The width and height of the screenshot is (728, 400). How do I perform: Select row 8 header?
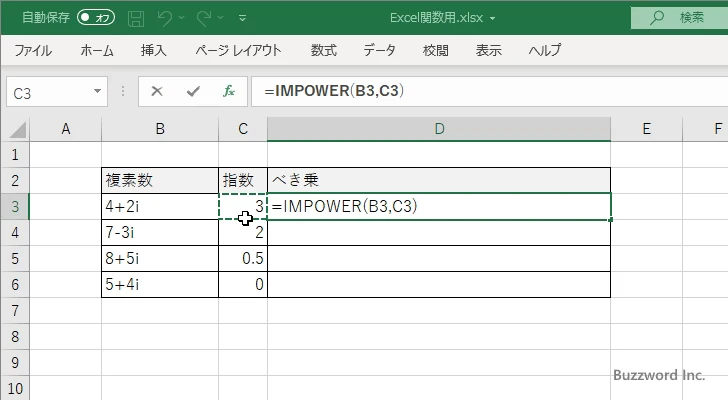(x=15, y=336)
